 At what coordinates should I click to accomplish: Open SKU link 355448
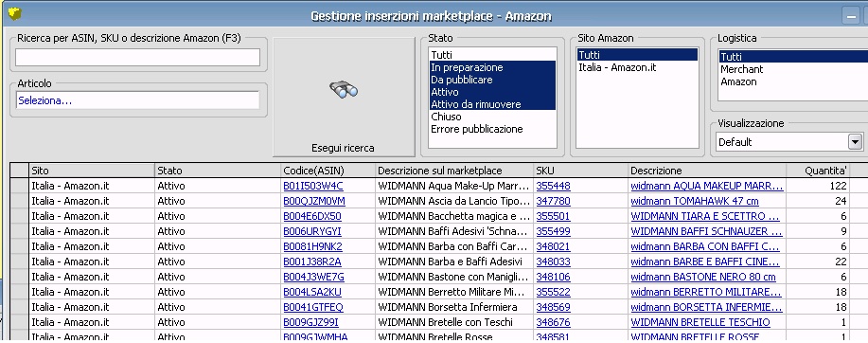tap(553, 186)
